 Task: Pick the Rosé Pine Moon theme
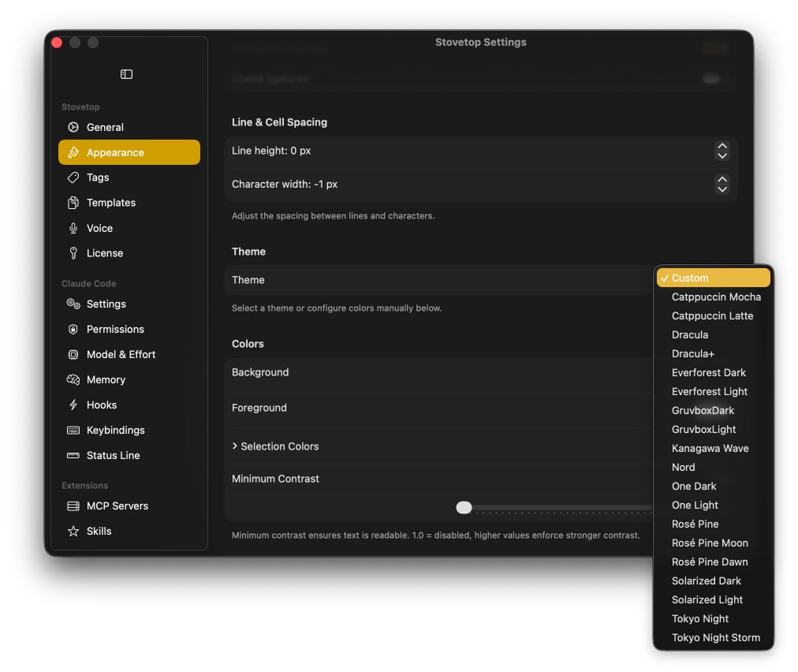[713, 543]
